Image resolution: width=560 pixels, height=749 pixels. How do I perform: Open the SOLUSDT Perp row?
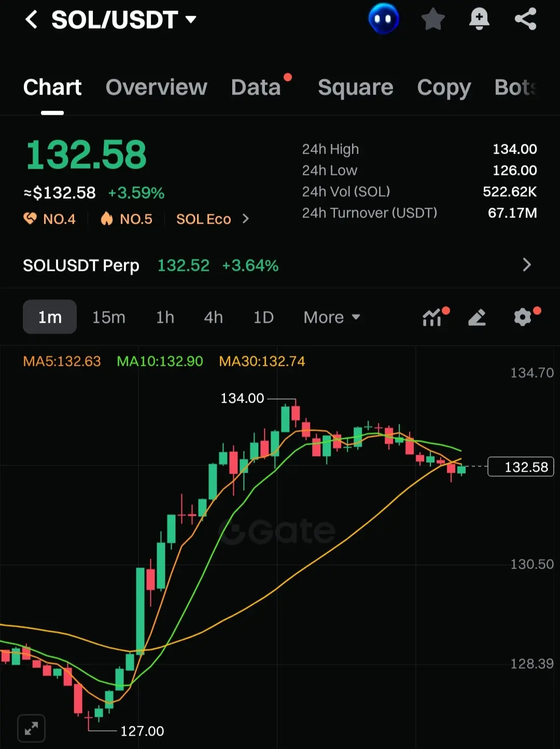point(280,265)
